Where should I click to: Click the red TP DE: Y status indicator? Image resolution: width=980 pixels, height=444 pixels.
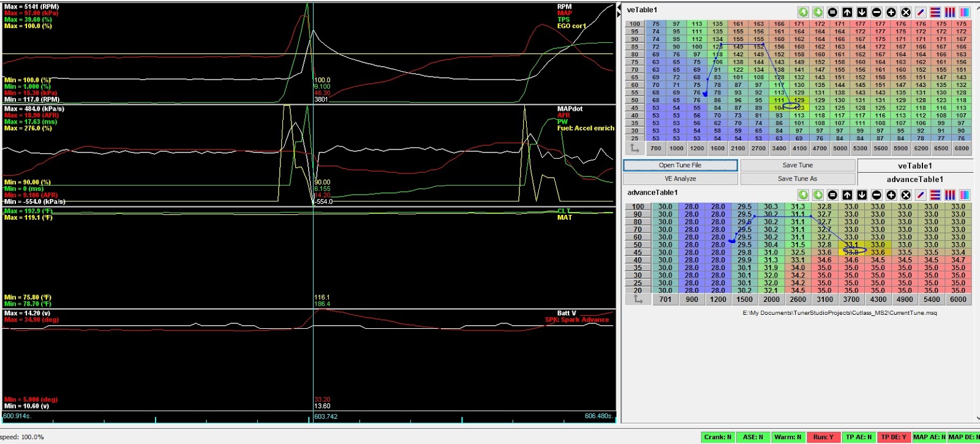(x=894, y=437)
